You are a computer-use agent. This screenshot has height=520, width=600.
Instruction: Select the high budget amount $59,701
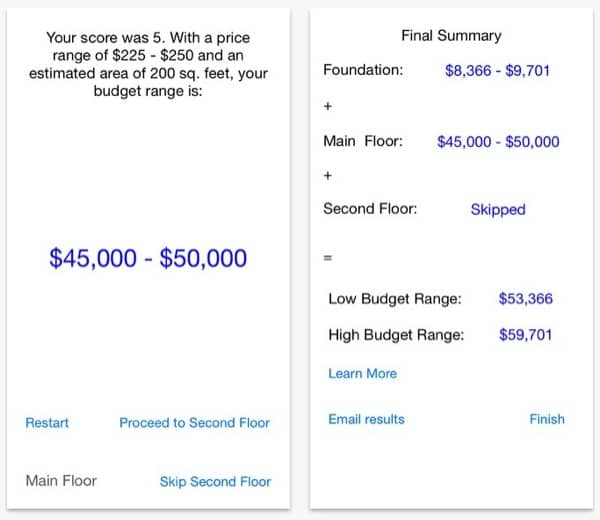pyautogui.click(x=525, y=336)
